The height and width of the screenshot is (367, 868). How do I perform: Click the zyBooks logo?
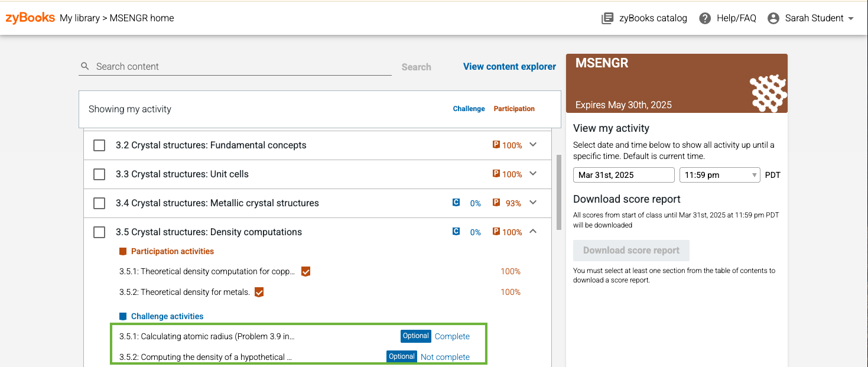pyautogui.click(x=30, y=18)
